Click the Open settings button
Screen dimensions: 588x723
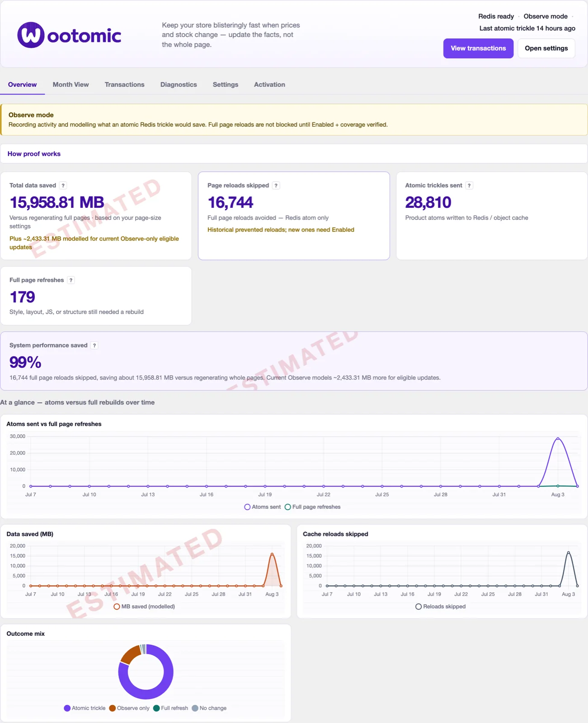pyautogui.click(x=546, y=48)
